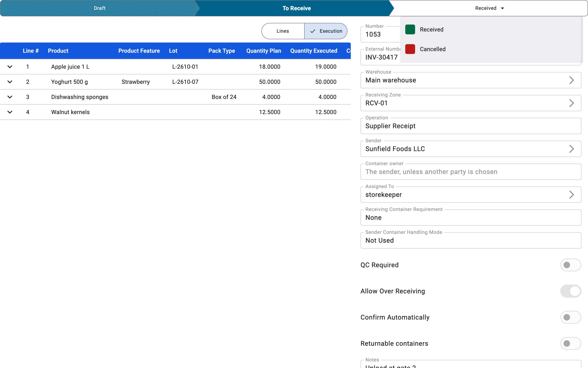This screenshot has height=368, width=588.
Task: Switch to the Lines view
Action: tap(283, 31)
